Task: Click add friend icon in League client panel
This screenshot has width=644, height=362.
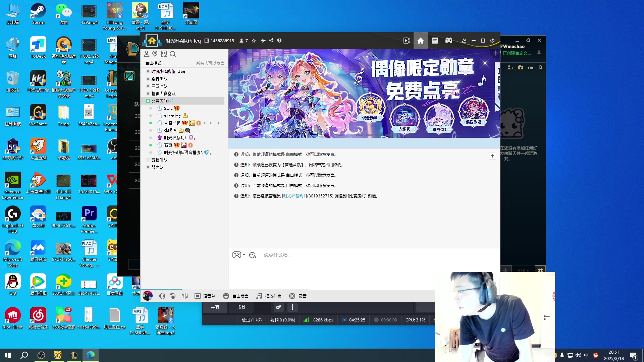Action: (x=511, y=67)
